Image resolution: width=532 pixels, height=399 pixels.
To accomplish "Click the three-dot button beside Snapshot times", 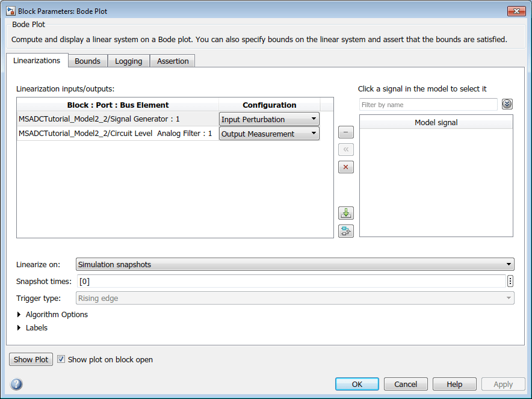I will [x=510, y=281].
